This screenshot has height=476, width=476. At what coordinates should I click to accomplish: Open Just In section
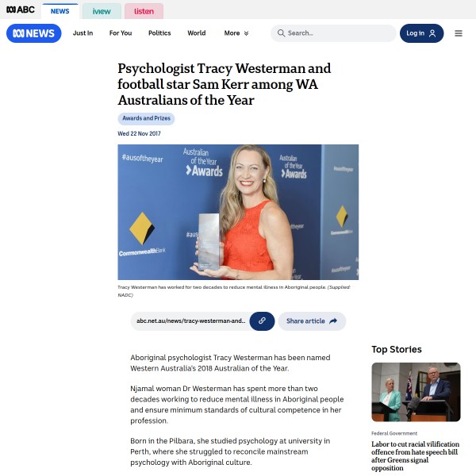pos(83,33)
